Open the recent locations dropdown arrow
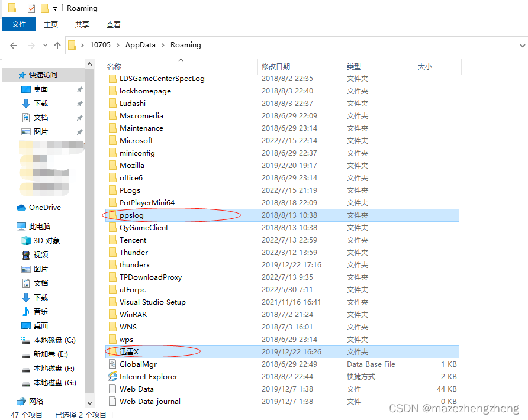Screen dimensions: 528x420 [45, 45]
